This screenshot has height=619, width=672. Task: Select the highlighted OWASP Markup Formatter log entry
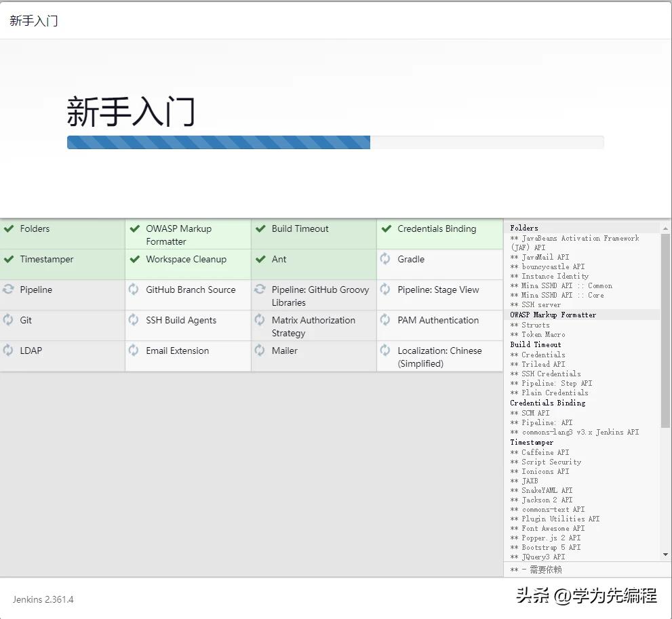tap(551, 315)
